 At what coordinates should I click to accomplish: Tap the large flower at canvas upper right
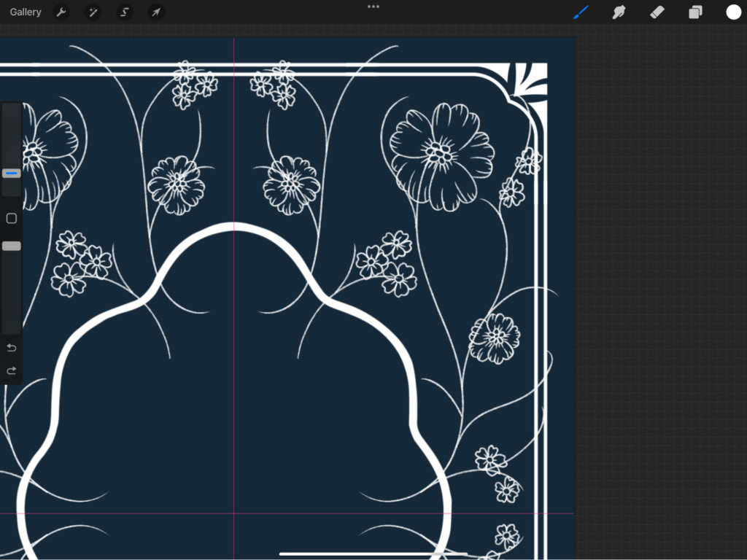tap(441, 155)
